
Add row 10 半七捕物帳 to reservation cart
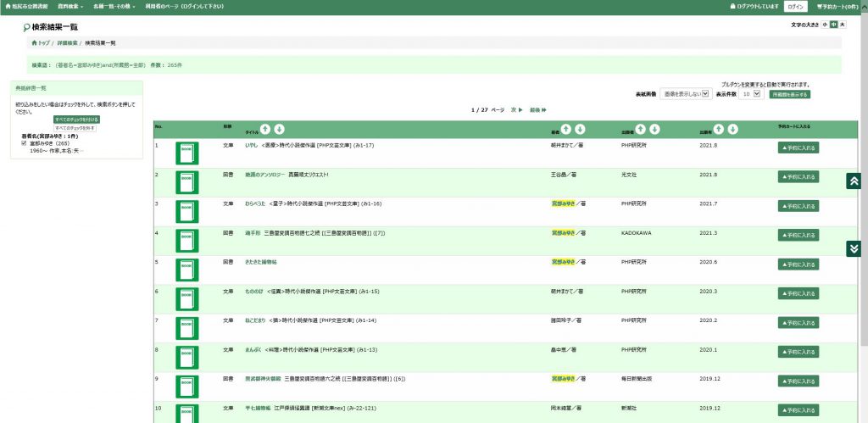(798, 410)
